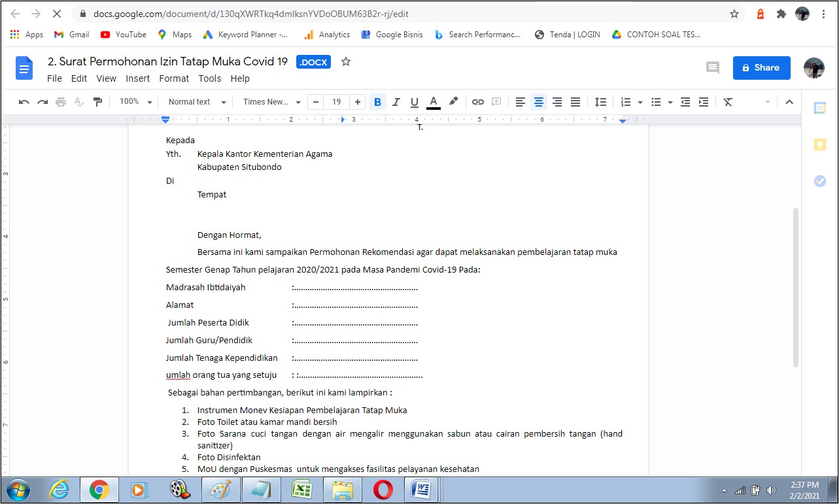Image resolution: width=839 pixels, height=504 pixels.
Task: Open Tasks in the side panel
Action: pyautogui.click(x=819, y=181)
